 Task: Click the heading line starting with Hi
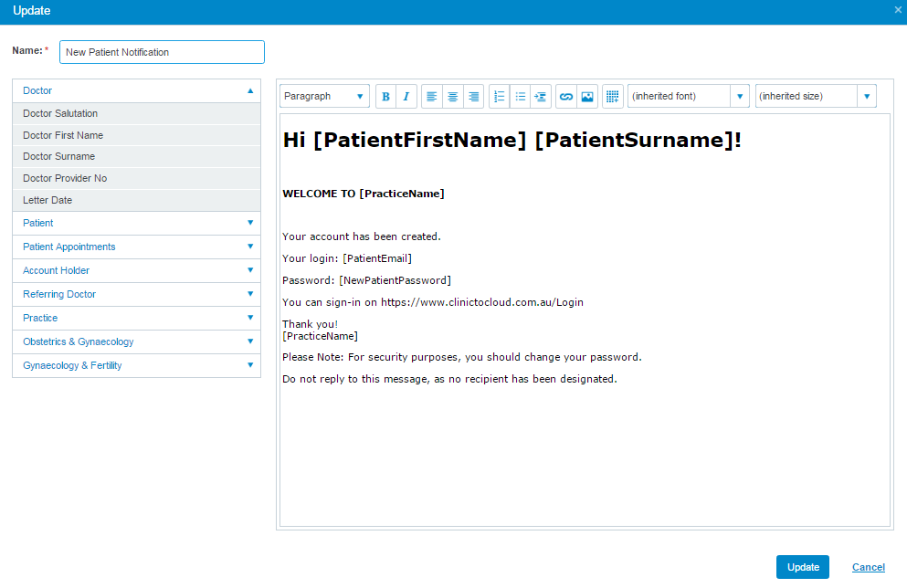tap(512, 141)
